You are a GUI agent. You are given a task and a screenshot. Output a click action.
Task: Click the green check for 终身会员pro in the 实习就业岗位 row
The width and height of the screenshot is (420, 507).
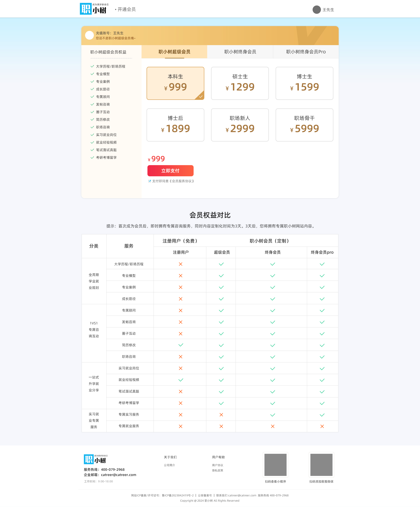pos(322,368)
